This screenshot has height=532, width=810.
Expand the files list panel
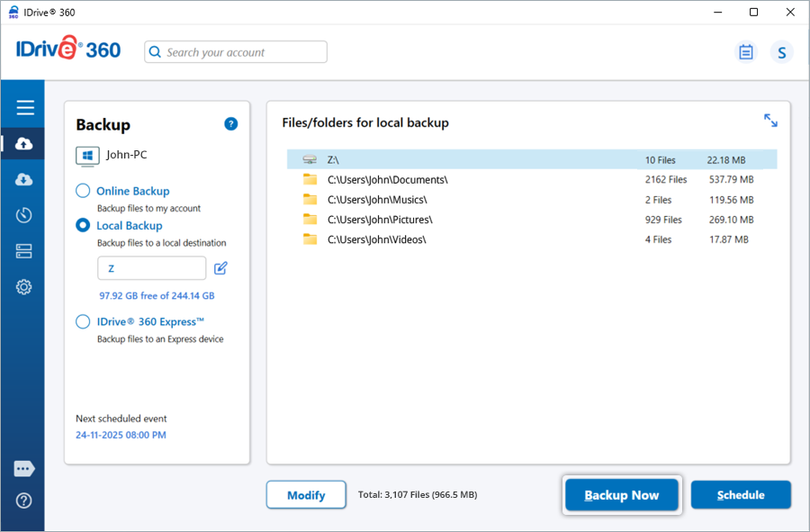tap(770, 121)
